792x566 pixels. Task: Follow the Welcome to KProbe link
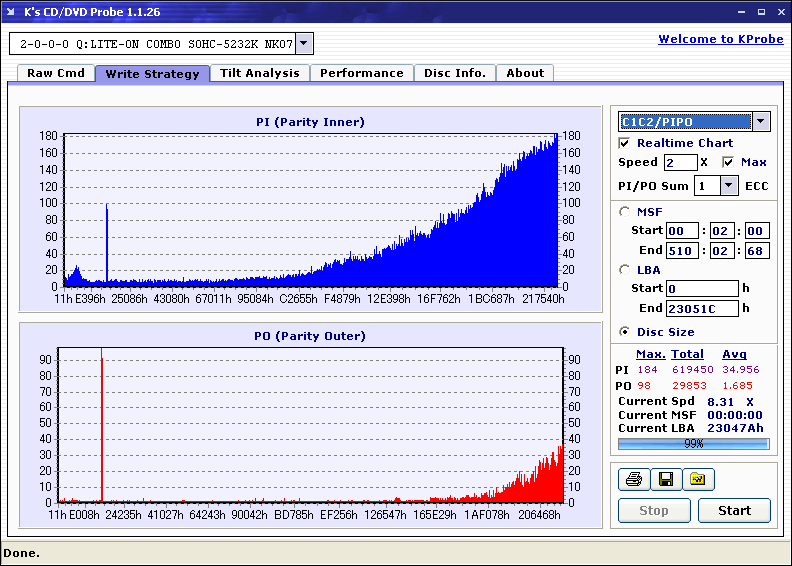(x=721, y=39)
